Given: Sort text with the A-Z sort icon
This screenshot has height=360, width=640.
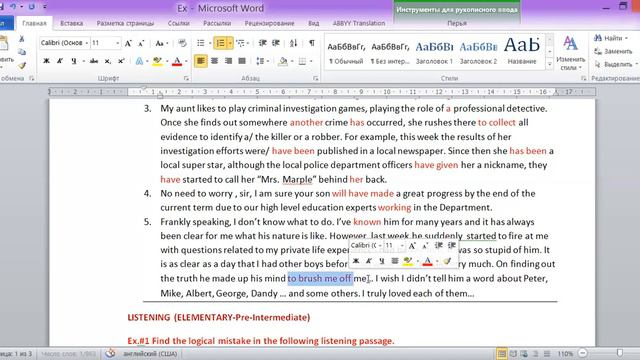Looking at the screenshot, I should [293, 43].
